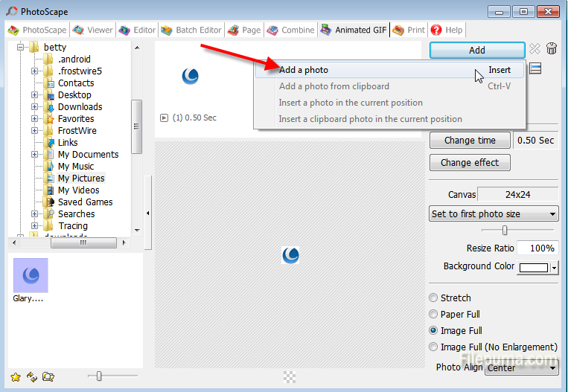Image resolution: width=568 pixels, height=392 pixels.
Task: Click the play icon beside frame time
Action: [164, 118]
